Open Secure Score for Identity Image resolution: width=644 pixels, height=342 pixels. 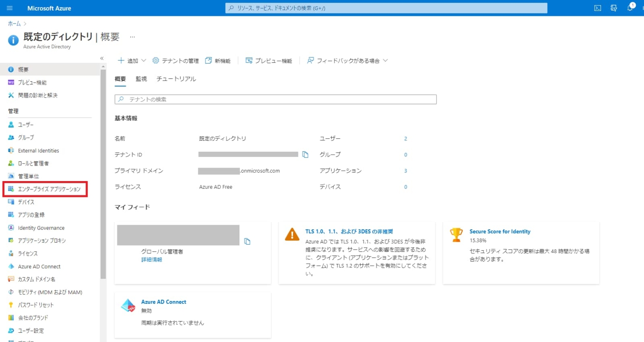[x=500, y=231]
